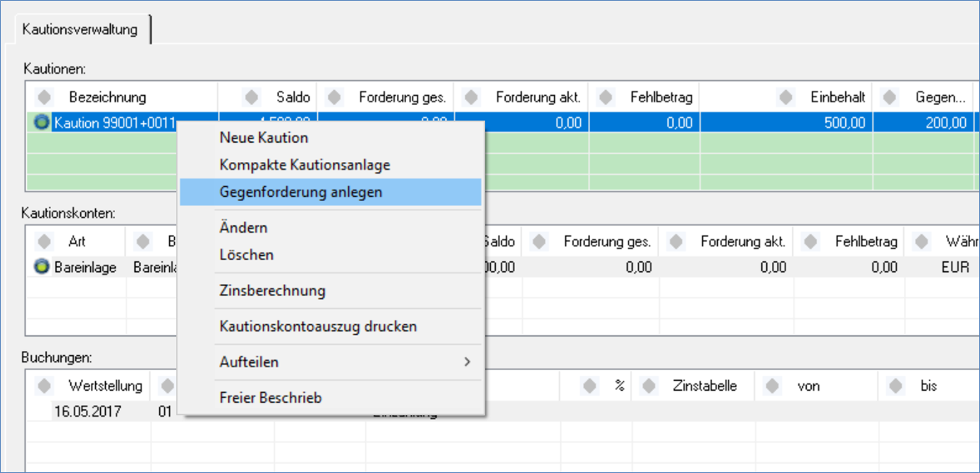Click the diamond icon beside the Einbehalt column
The image size is (980, 473).
(786, 97)
